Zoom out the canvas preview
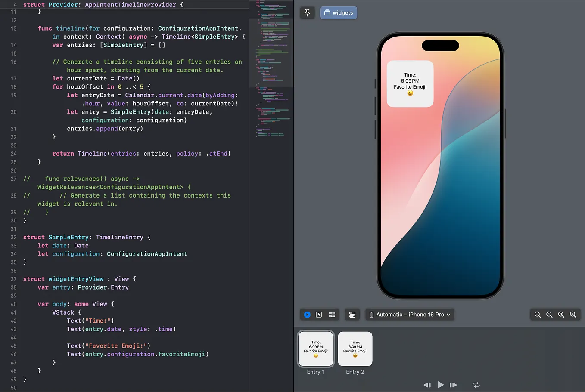This screenshot has width=585, height=392. [538, 314]
